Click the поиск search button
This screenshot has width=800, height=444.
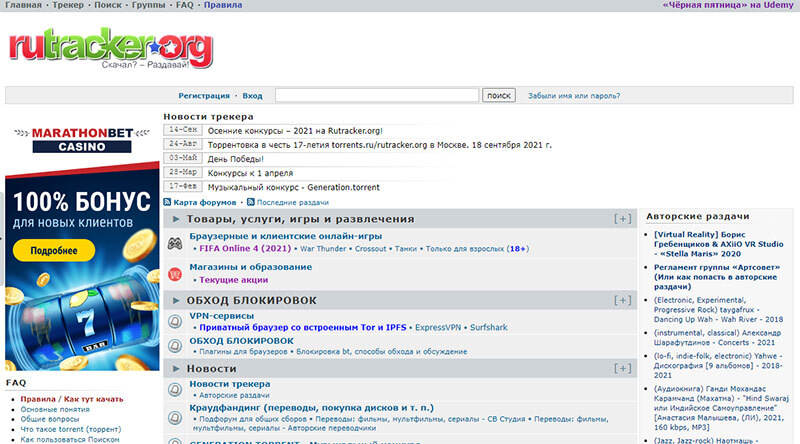(499, 95)
